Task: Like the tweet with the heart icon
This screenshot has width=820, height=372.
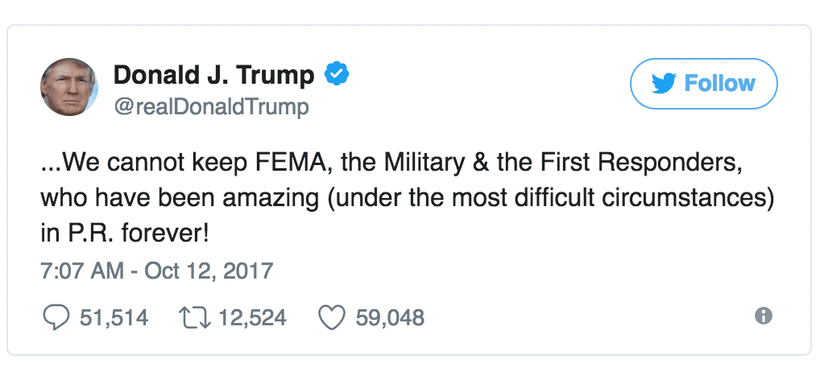Action: 332,318
